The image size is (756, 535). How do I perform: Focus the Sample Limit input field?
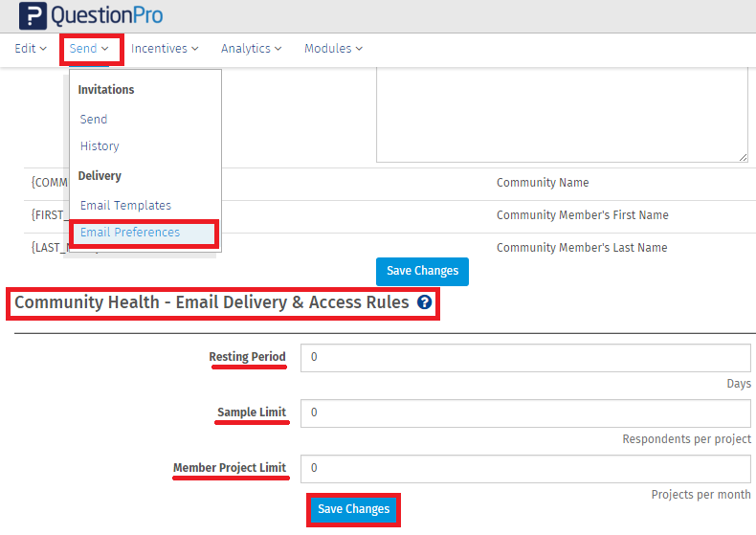click(525, 413)
